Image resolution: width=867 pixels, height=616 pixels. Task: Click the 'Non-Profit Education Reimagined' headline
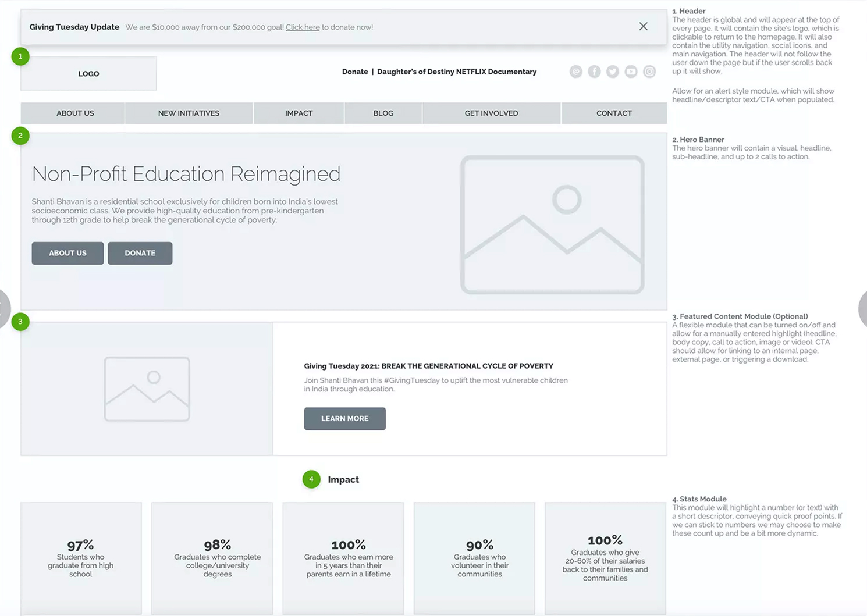tap(186, 174)
